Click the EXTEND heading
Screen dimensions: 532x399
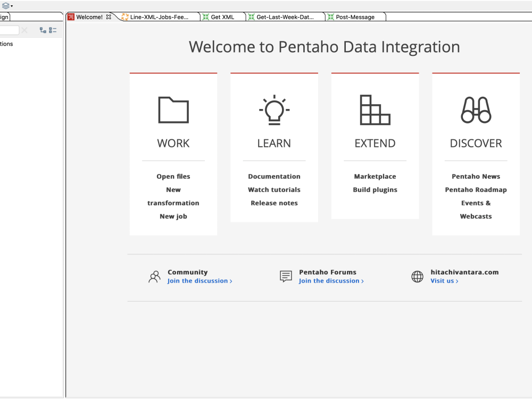pyautogui.click(x=375, y=143)
